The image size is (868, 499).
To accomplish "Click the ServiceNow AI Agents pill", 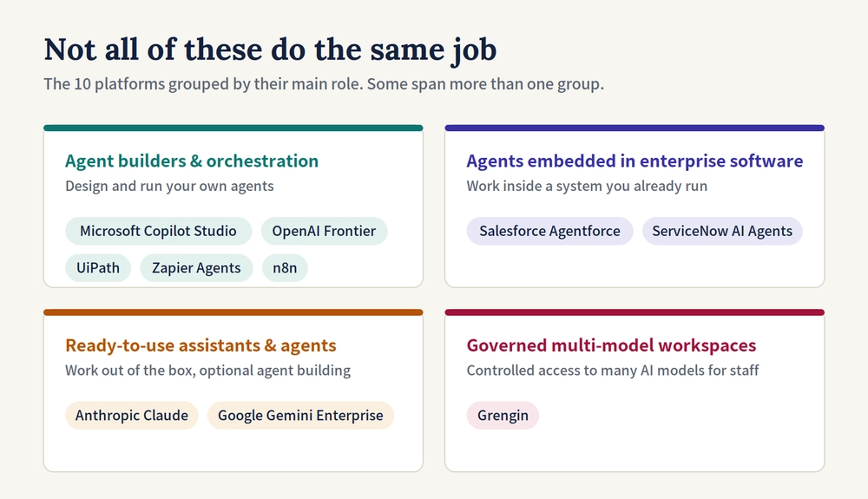I will click(722, 231).
